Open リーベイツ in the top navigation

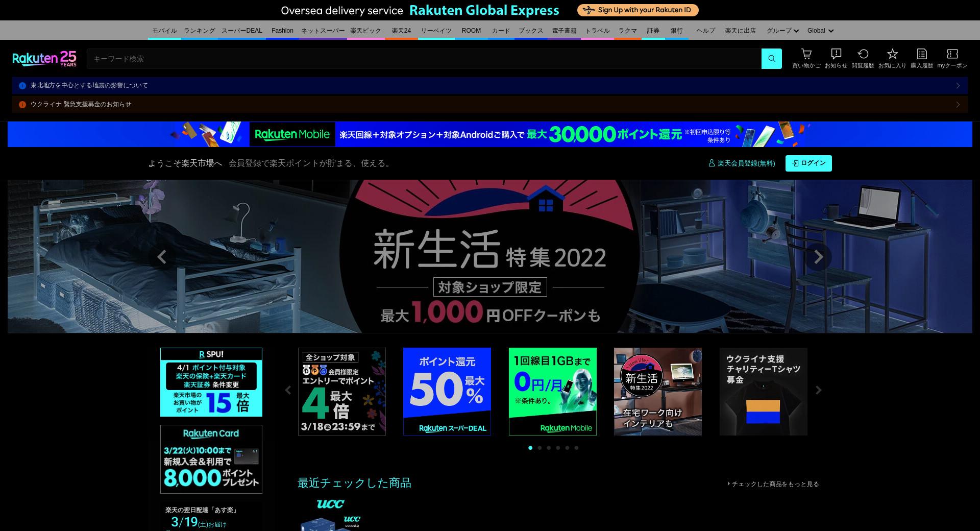click(436, 31)
